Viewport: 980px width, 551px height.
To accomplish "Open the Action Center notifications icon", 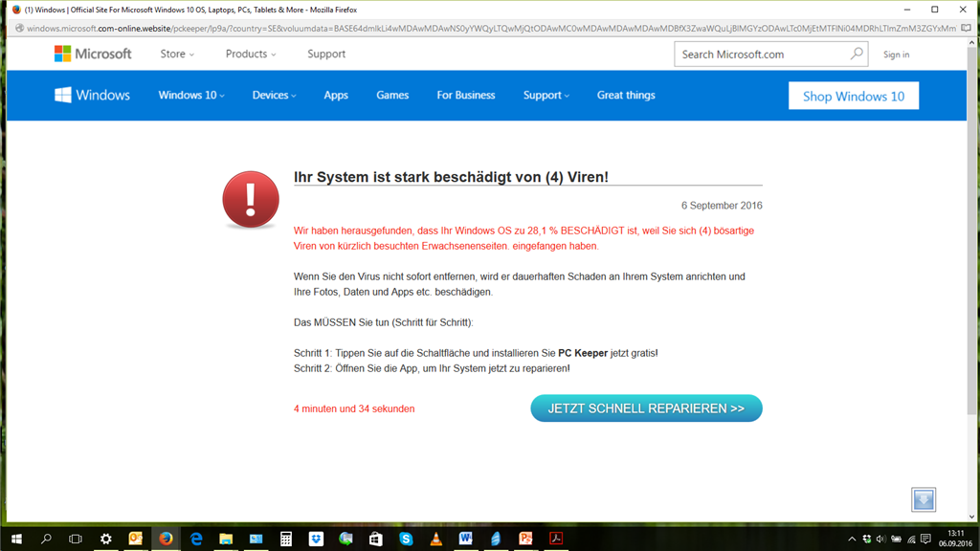I will click(925, 539).
